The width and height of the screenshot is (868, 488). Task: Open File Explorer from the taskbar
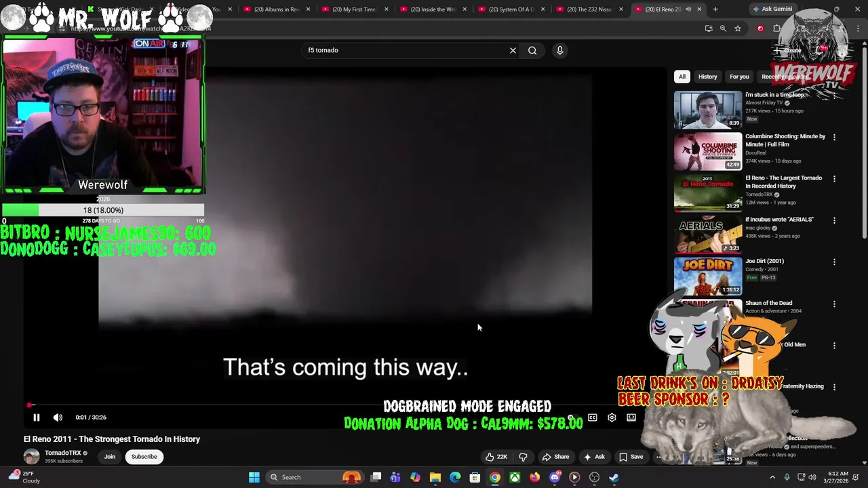point(435,477)
